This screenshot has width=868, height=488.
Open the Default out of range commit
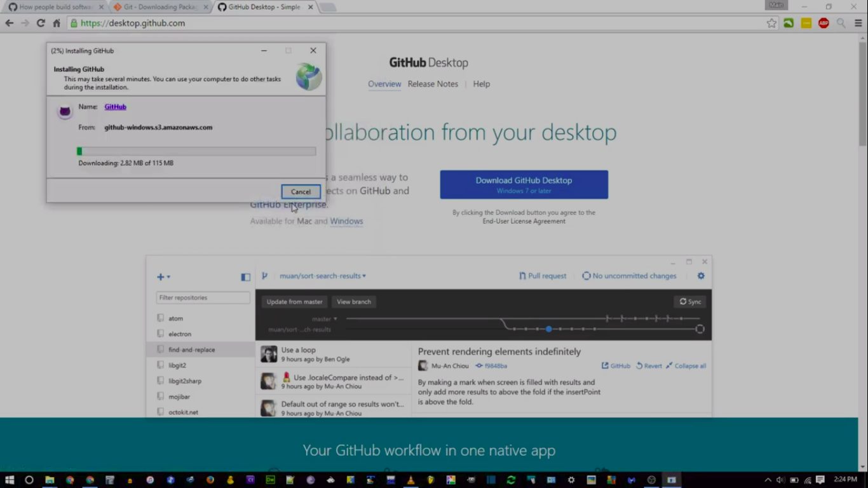(334, 408)
